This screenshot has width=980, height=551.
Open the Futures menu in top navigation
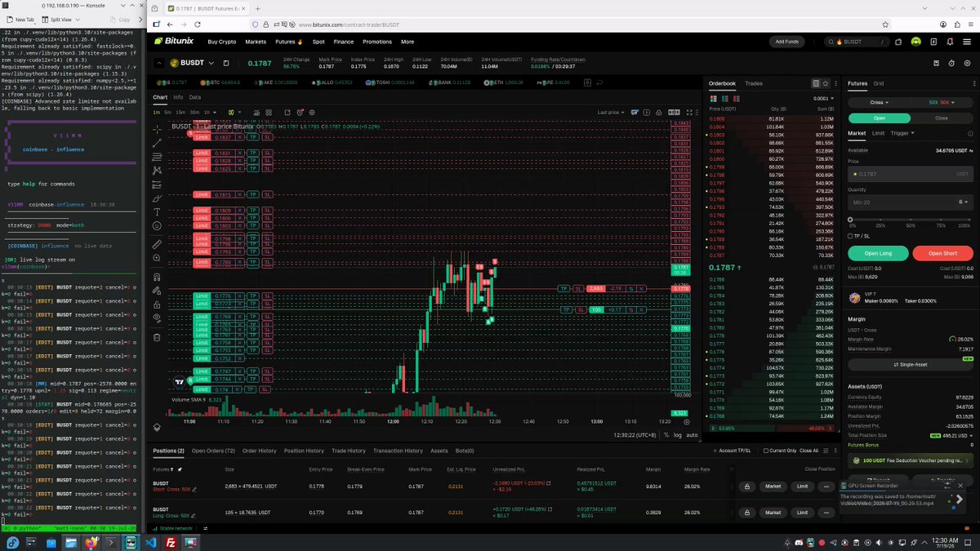point(288,42)
